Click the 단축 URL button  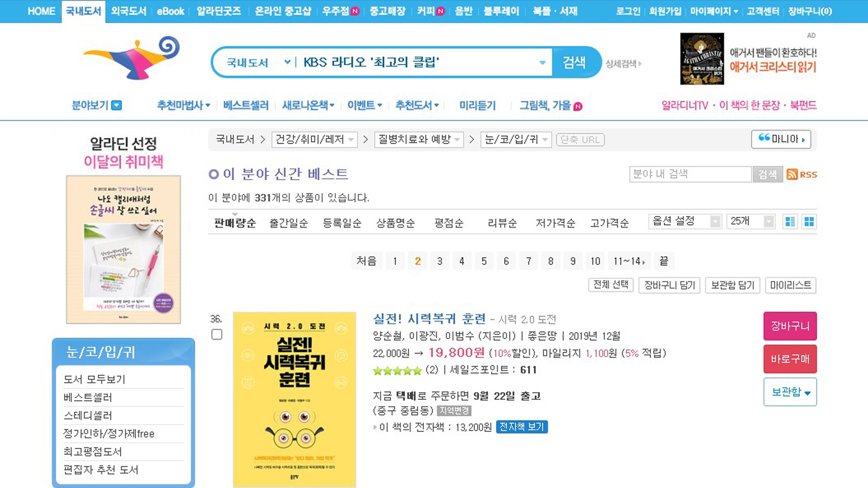pos(580,140)
